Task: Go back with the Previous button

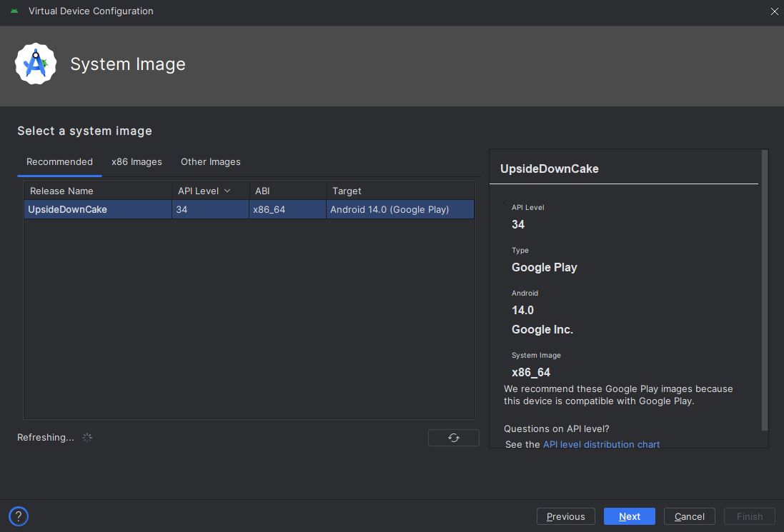Action: [565, 516]
